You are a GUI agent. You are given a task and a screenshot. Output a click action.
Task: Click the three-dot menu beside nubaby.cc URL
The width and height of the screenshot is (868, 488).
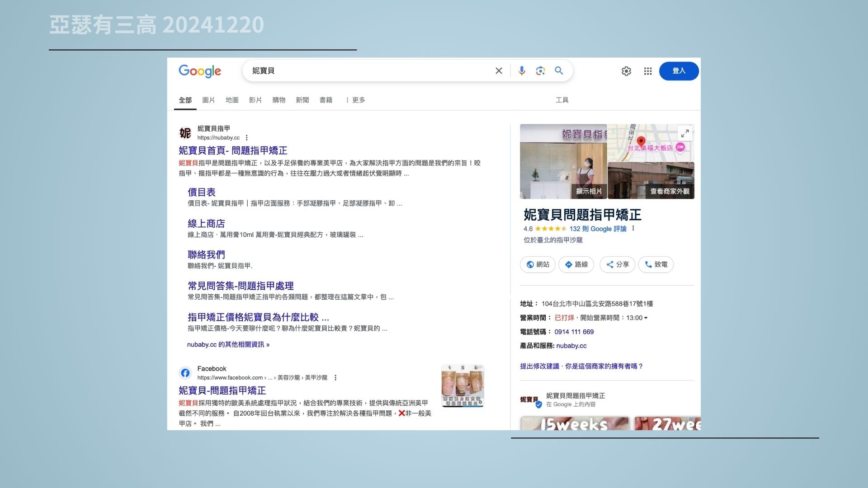pos(247,138)
